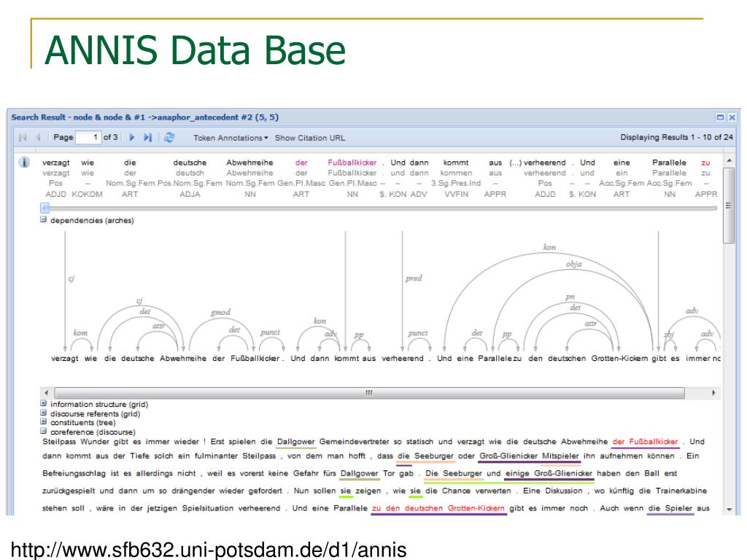Image resolution: width=747 pixels, height=560 pixels.
Task: Click red token 'zu' in annotation row
Action: point(705,163)
